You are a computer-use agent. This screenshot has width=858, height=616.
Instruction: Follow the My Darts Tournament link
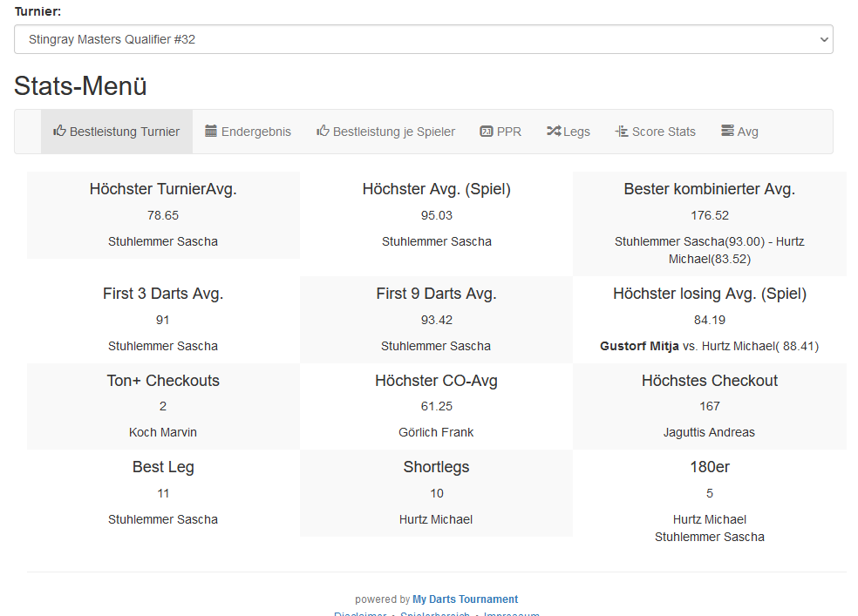pos(465,599)
